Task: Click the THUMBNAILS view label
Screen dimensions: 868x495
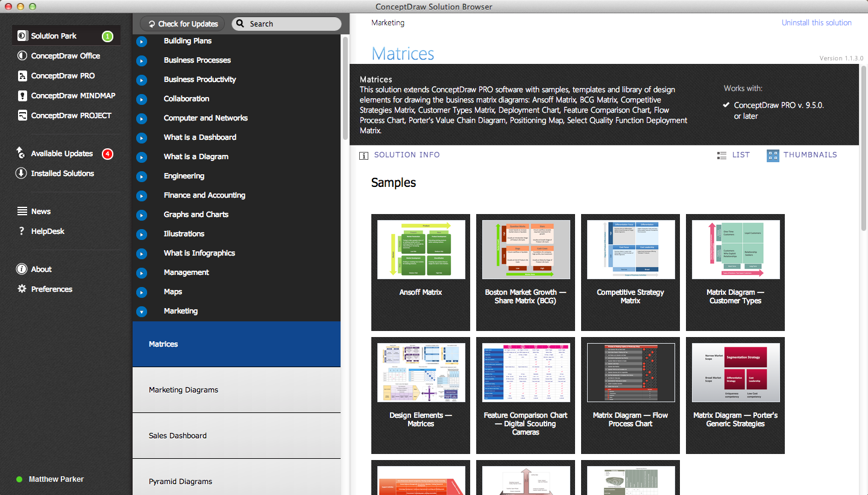Action: 810,155
